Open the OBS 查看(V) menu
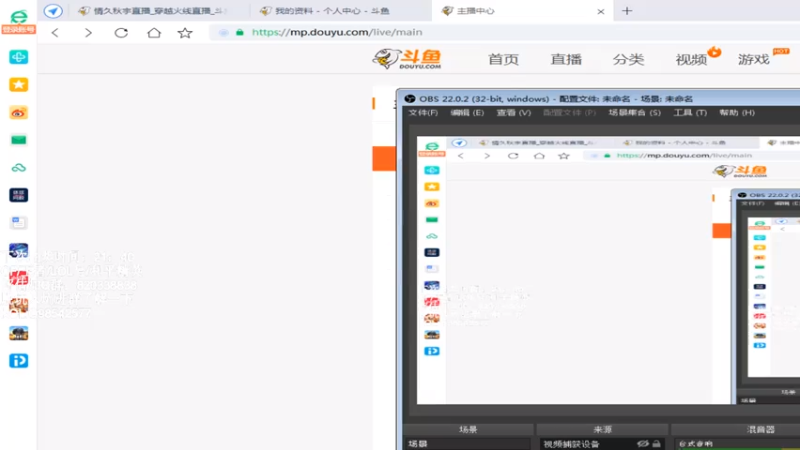Image resolution: width=800 pixels, height=450 pixels. 514,113
